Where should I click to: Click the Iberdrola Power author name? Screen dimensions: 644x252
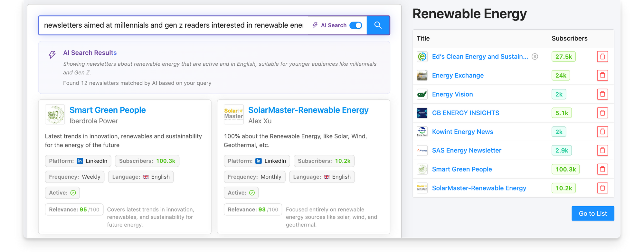[x=94, y=121]
